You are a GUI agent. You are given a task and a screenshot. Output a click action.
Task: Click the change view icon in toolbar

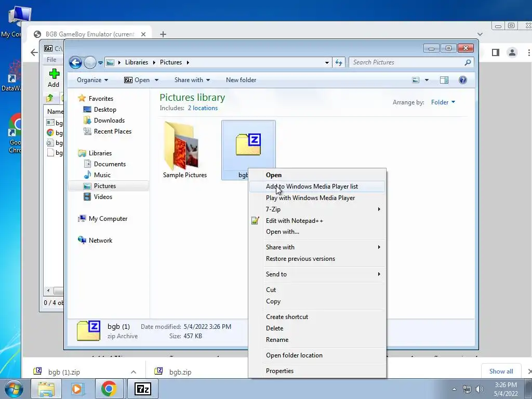point(416,80)
